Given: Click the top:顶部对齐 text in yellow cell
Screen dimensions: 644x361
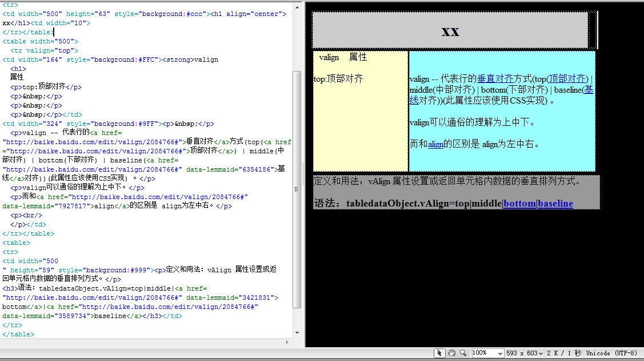Looking at the screenshot, I should (x=338, y=79).
